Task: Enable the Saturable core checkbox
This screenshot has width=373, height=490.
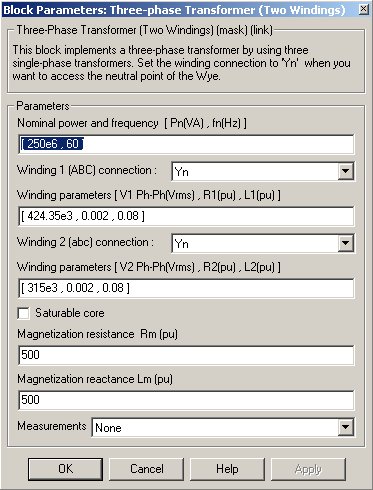Action: (x=24, y=314)
